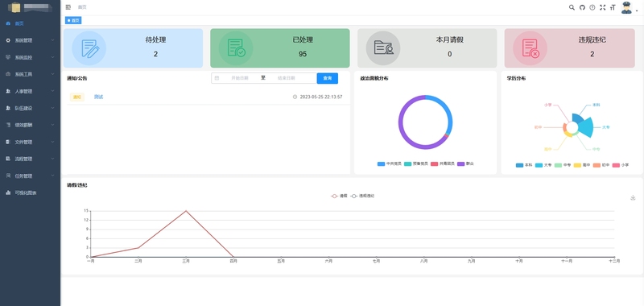Open 首页 in the sidebar menu
This screenshot has width=644, height=306.
pos(30,23)
